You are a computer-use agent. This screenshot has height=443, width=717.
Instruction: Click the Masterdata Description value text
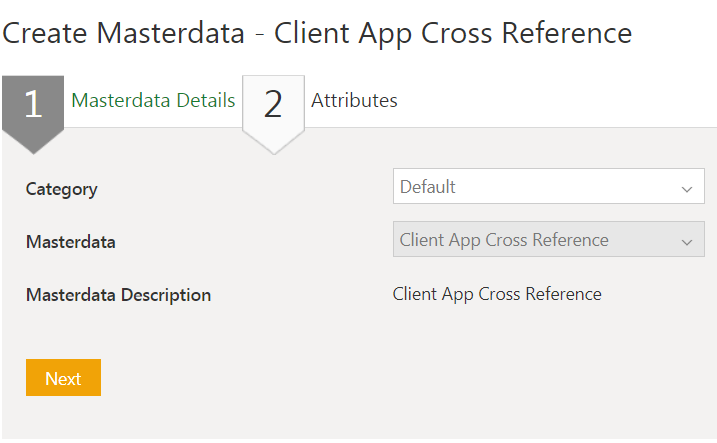(x=497, y=294)
